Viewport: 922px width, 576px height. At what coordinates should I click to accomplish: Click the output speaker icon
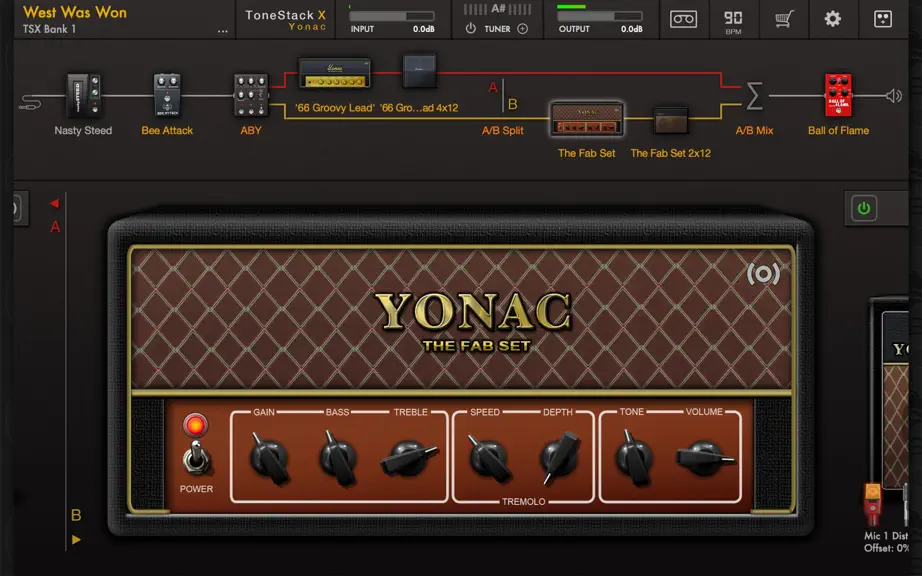point(894,96)
